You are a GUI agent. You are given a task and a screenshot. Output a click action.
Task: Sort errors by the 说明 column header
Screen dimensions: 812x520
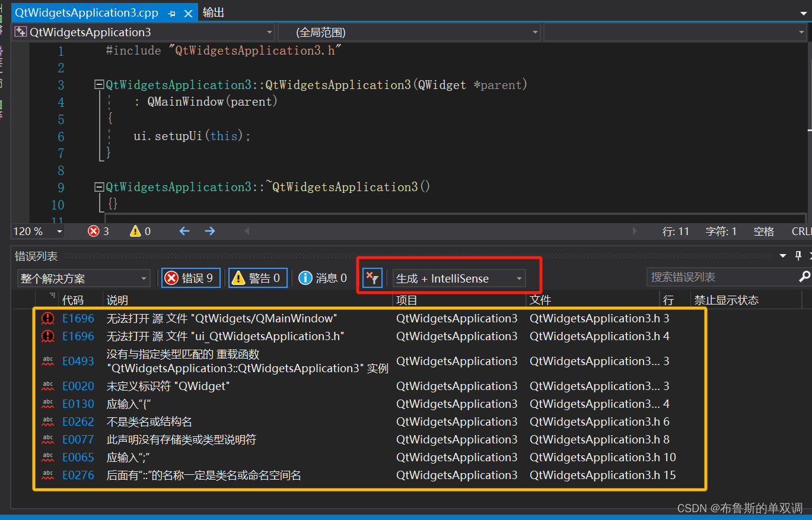tap(117, 300)
